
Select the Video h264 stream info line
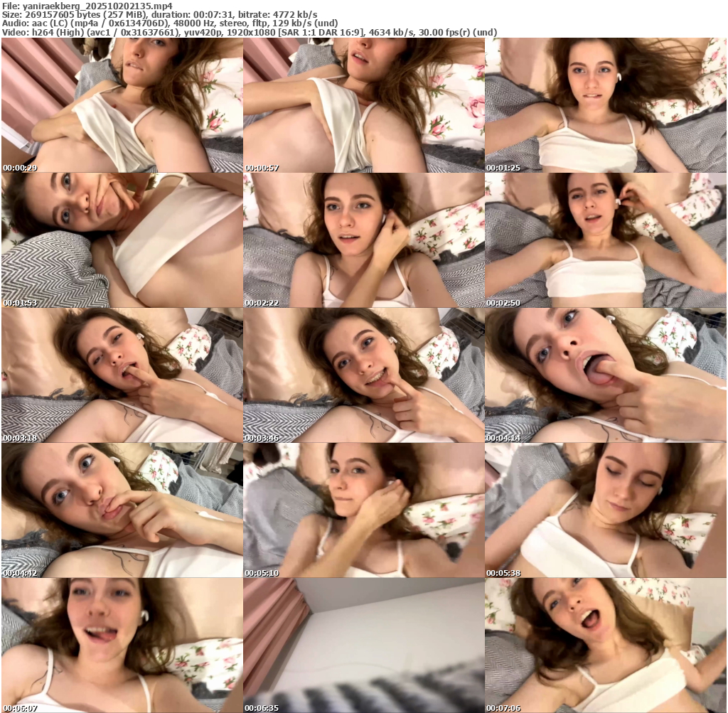[249, 33]
